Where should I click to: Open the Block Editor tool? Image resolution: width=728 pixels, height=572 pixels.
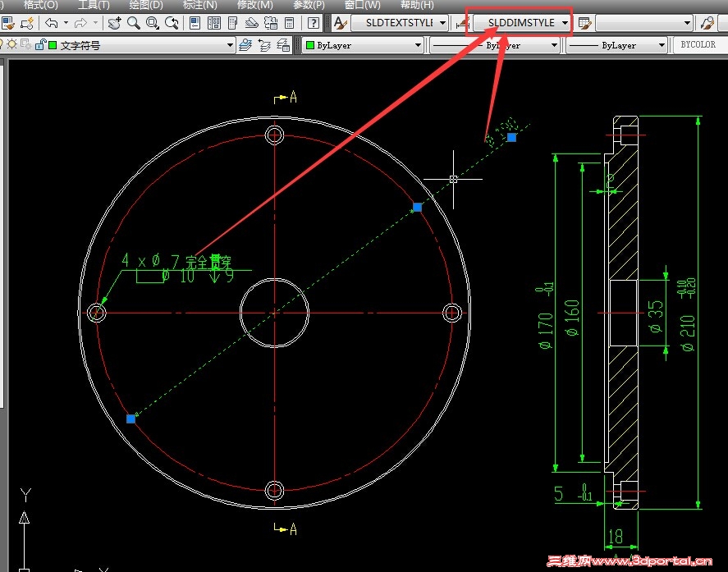pyautogui.click(x=27, y=23)
